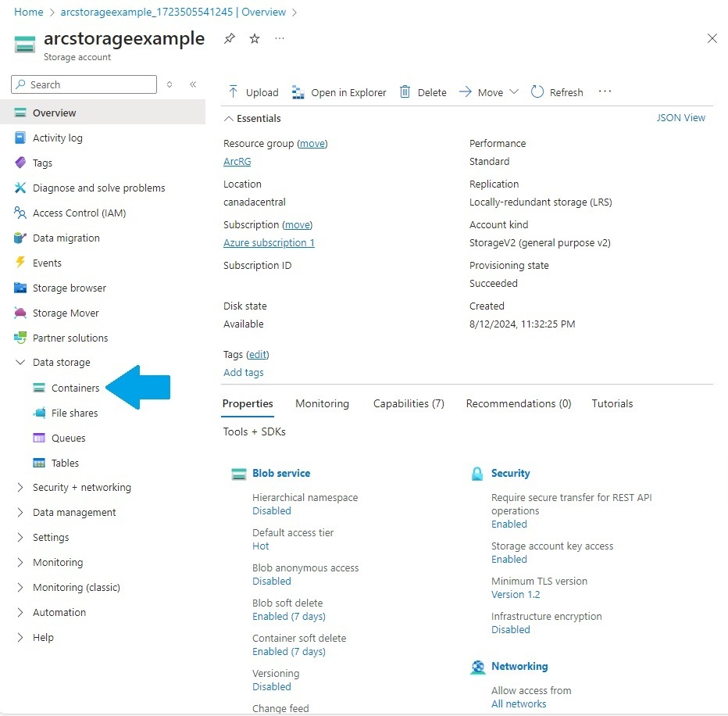This screenshot has height=716, width=728.
Task: Collapse the Essentials section
Action: pyautogui.click(x=228, y=119)
